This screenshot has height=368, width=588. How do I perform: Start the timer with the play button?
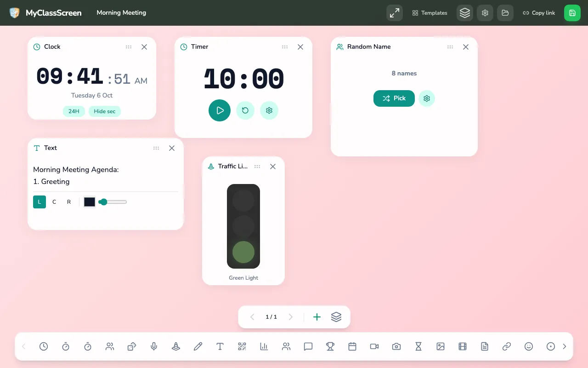click(x=220, y=110)
